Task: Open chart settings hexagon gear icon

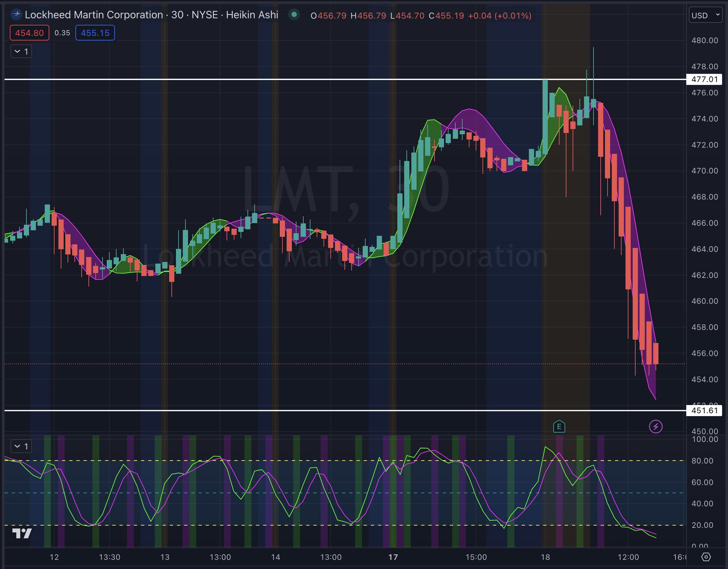Action: (x=706, y=557)
